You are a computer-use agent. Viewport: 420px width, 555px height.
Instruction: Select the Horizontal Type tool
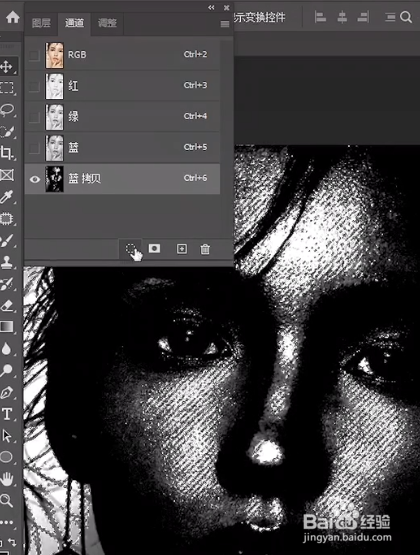click(6, 414)
